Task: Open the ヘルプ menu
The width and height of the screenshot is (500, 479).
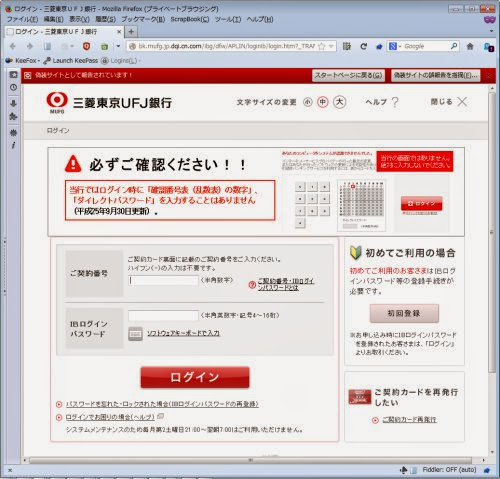Action: point(260,19)
